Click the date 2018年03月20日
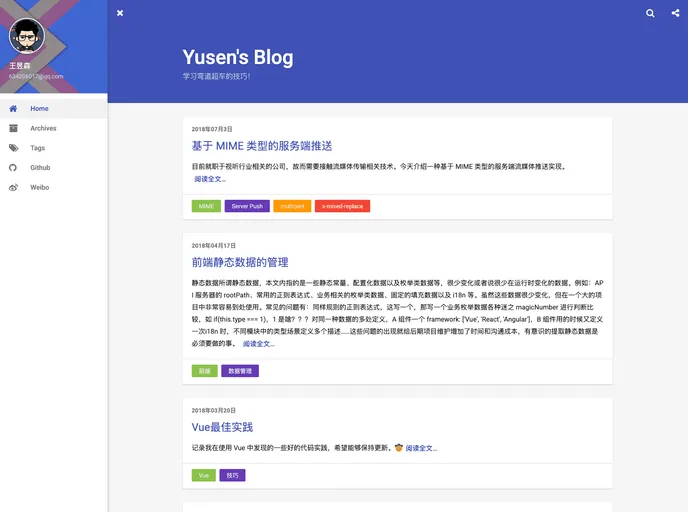The width and height of the screenshot is (688, 512). (x=214, y=410)
